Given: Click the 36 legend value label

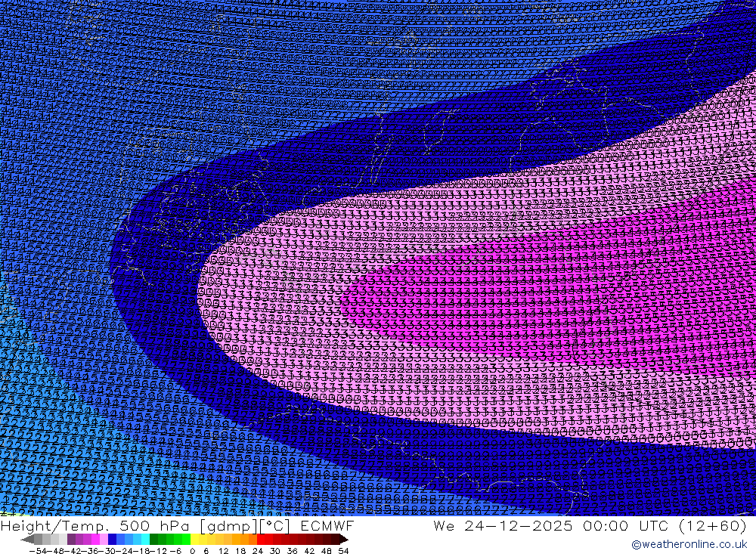Looking at the screenshot, I should 292,551.
